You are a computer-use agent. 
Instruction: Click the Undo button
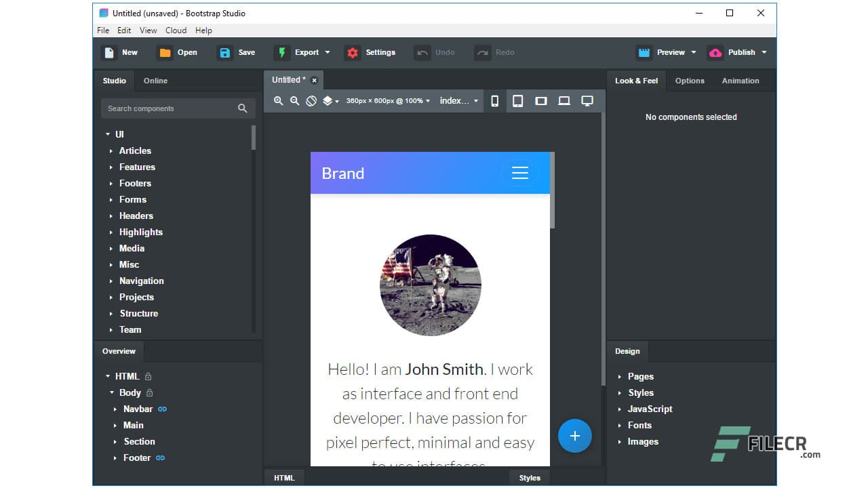point(434,52)
